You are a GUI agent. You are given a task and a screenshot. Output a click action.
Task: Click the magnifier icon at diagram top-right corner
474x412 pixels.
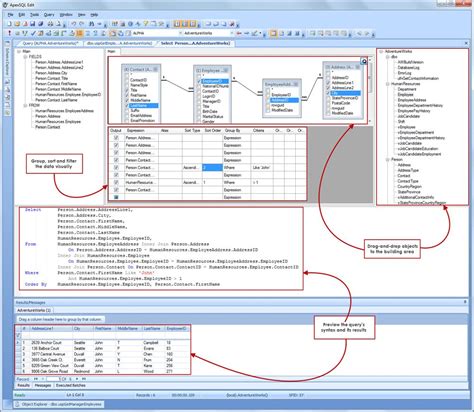pyautogui.click(x=364, y=61)
